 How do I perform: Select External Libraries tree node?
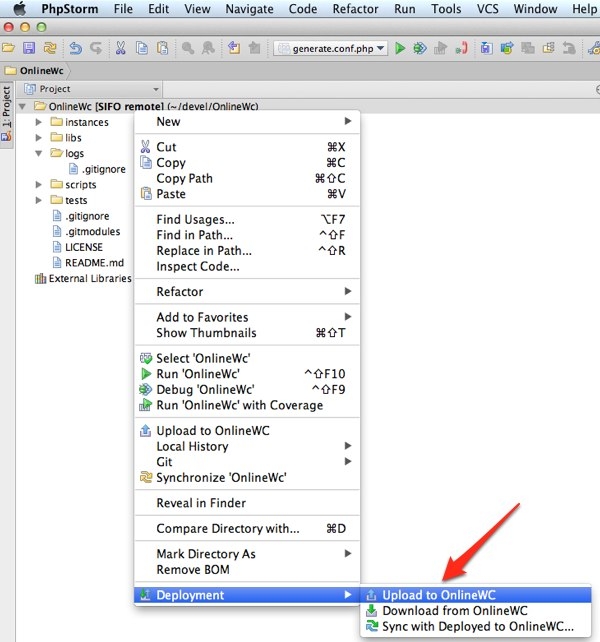(x=83, y=278)
